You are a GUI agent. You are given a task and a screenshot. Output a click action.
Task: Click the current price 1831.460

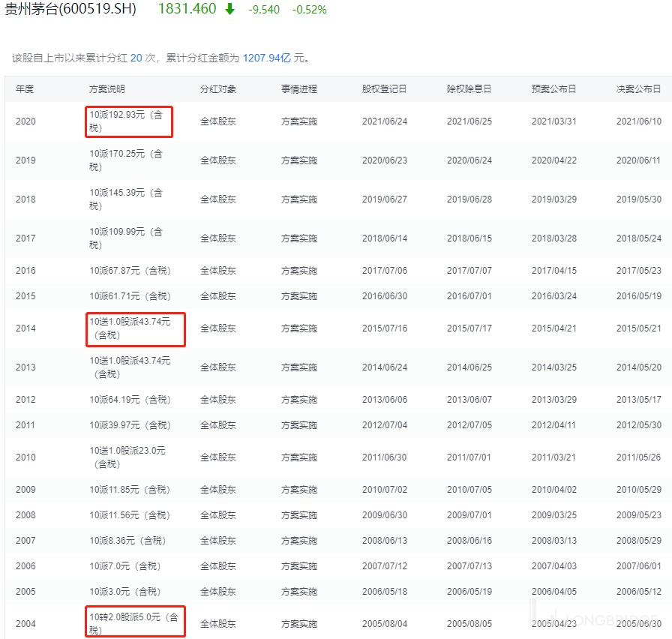(187, 10)
